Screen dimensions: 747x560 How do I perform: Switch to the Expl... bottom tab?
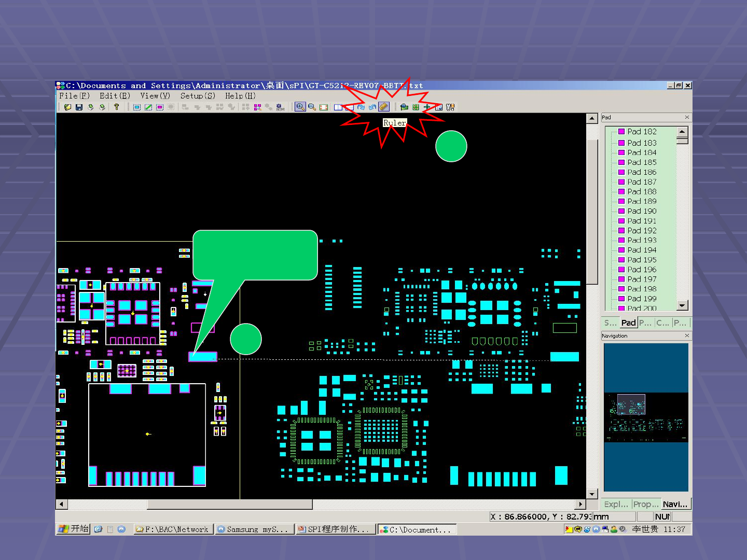coord(616,504)
